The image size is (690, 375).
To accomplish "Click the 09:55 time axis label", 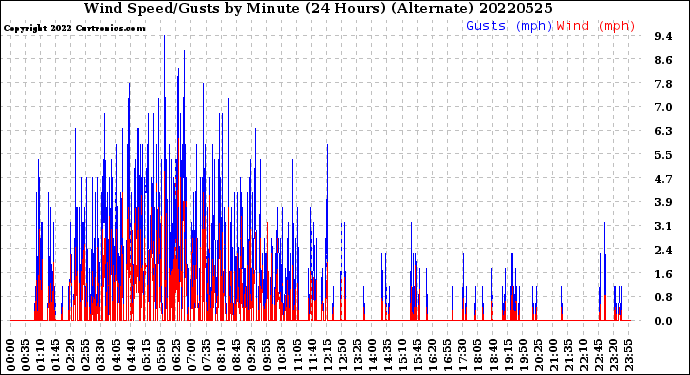I will coord(266,355).
